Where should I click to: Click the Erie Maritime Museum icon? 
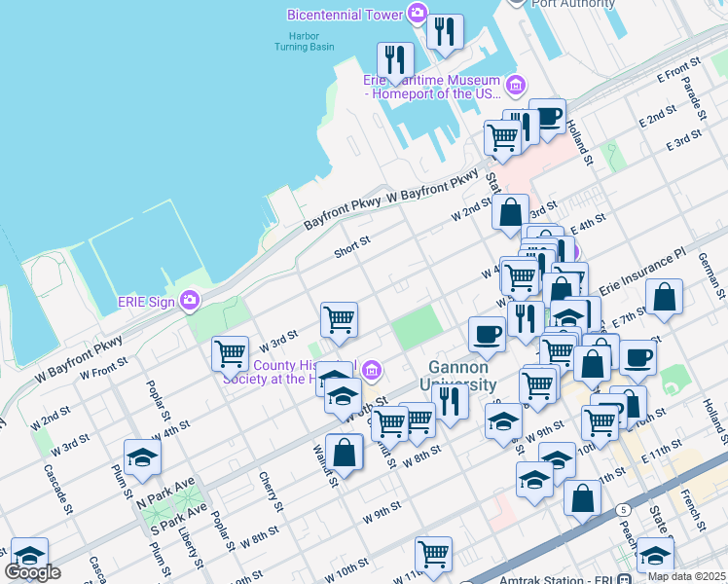click(515, 84)
